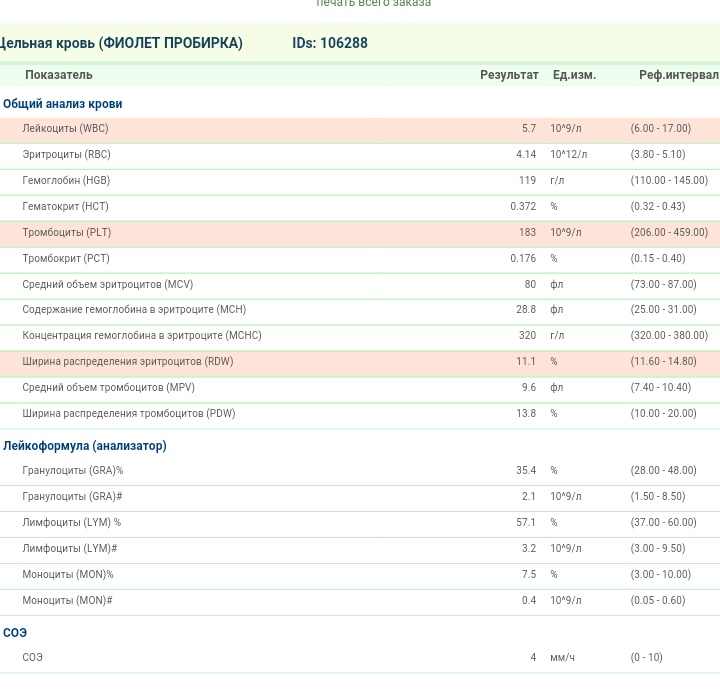Image resolution: width=720 pixels, height=699 pixels.
Task: Click the RDW reference (11.60 - 14.80)
Action: (663, 361)
